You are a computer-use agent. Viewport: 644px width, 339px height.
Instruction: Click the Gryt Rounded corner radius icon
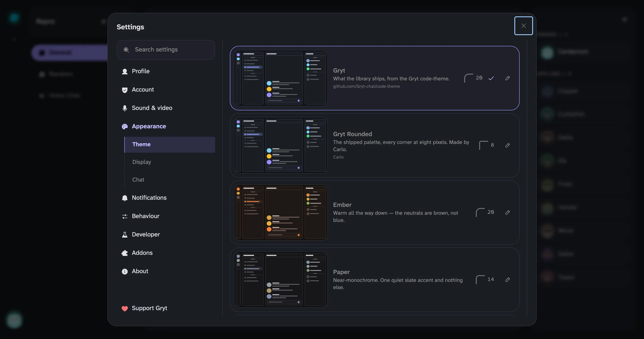483,145
